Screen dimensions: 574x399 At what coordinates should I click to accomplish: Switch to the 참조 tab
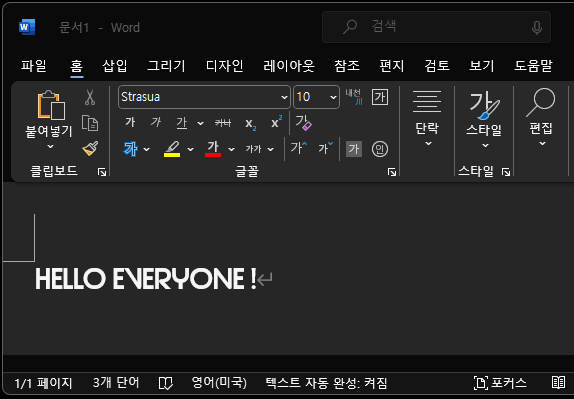[347, 66]
